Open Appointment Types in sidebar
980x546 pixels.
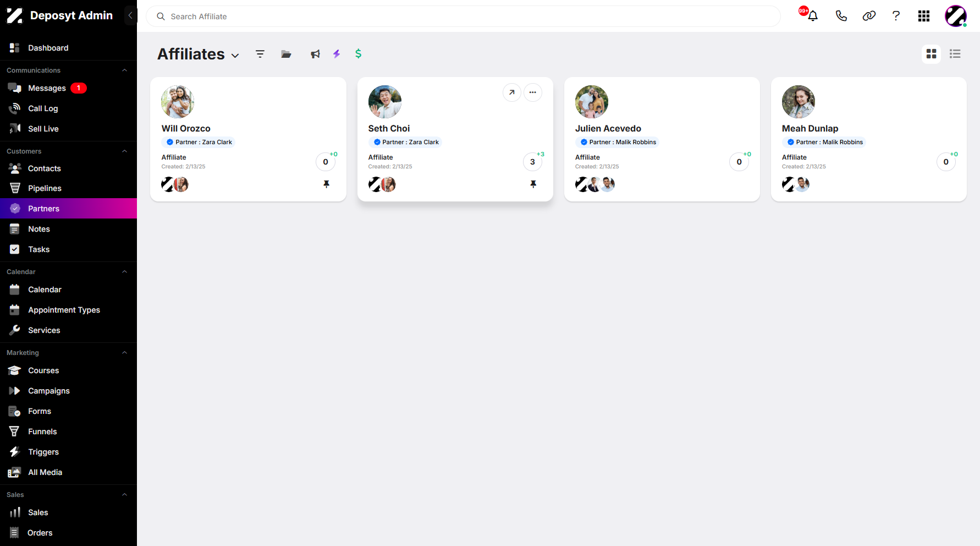68,310
